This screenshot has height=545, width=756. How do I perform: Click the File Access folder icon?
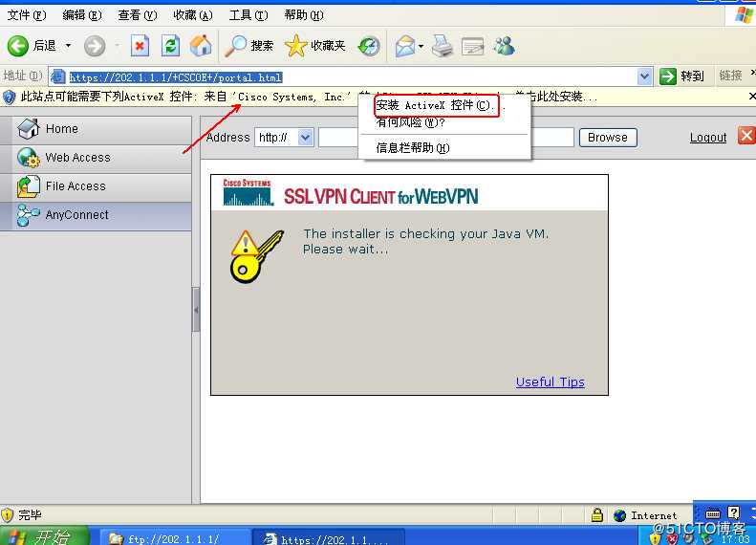click(x=29, y=186)
